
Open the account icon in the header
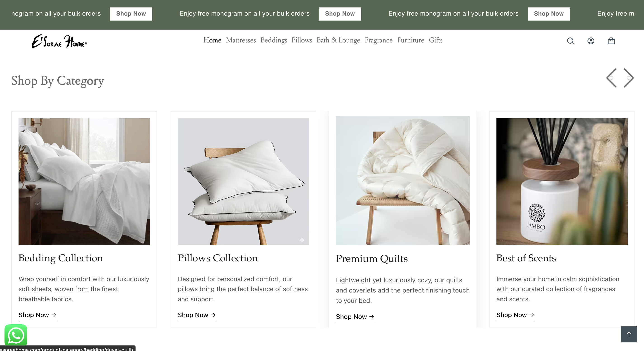tap(591, 41)
